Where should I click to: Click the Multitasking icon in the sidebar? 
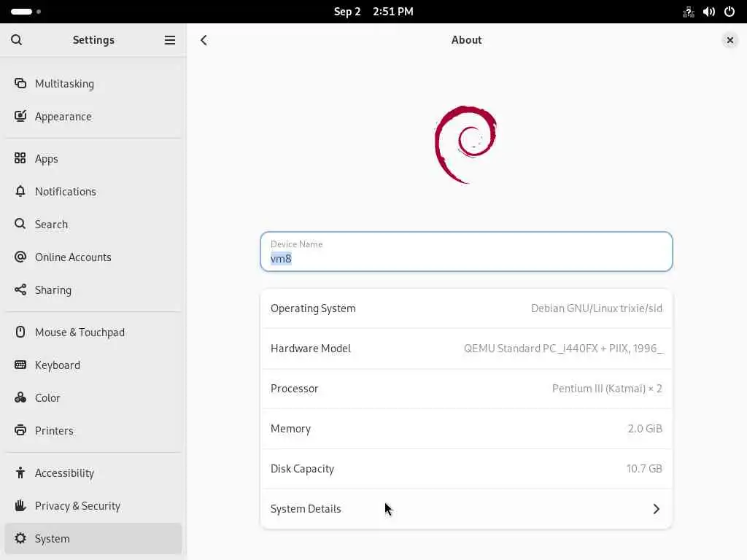click(x=20, y=83)
